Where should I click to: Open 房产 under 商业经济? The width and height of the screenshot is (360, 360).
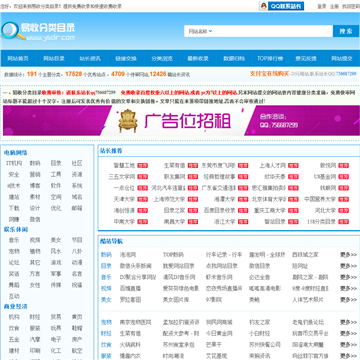(77, 339)
